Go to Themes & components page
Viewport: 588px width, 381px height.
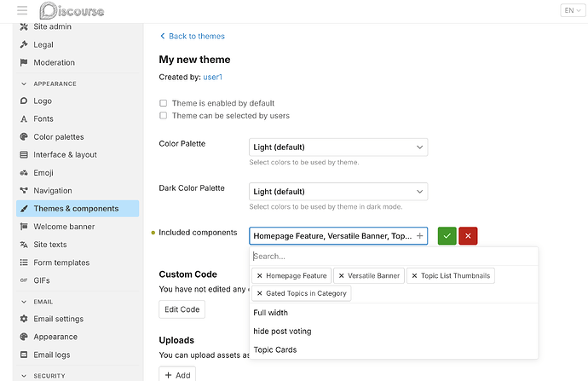tap(78, 209)
